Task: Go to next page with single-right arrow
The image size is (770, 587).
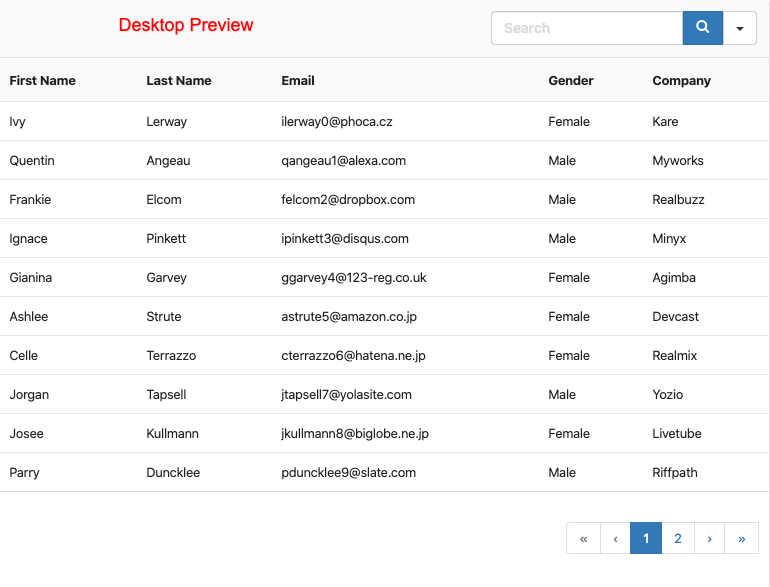Action: 709,538
